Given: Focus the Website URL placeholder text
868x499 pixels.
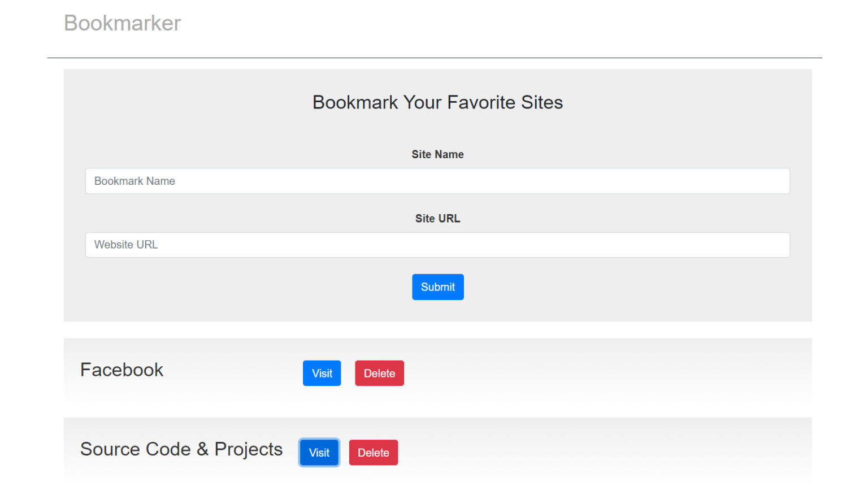Looking at the screenshot, I should tap(125, 245).
